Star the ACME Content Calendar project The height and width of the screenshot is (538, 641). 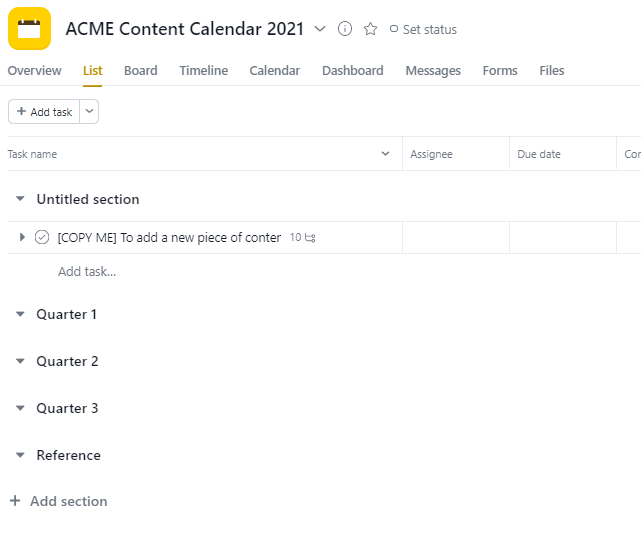(x=370, y=29)
